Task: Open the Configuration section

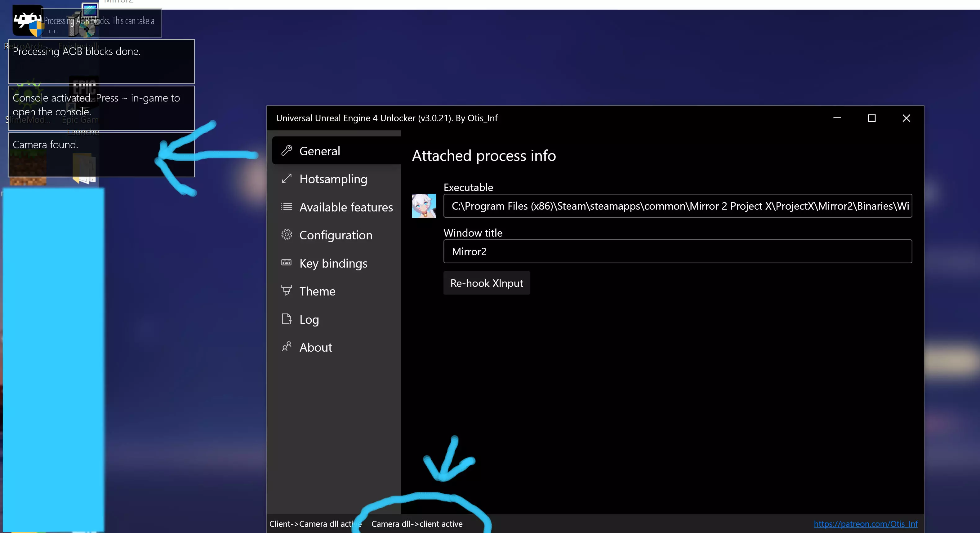Action: [x=335, y=235]
